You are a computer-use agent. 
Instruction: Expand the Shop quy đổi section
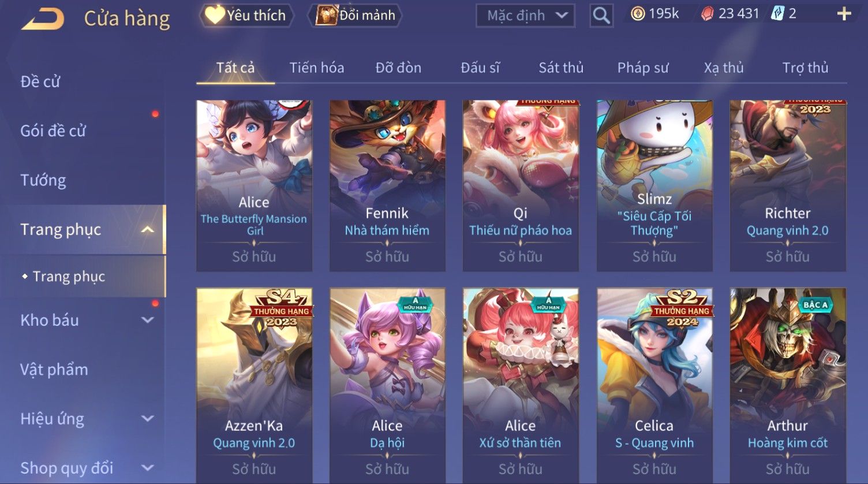148,467
